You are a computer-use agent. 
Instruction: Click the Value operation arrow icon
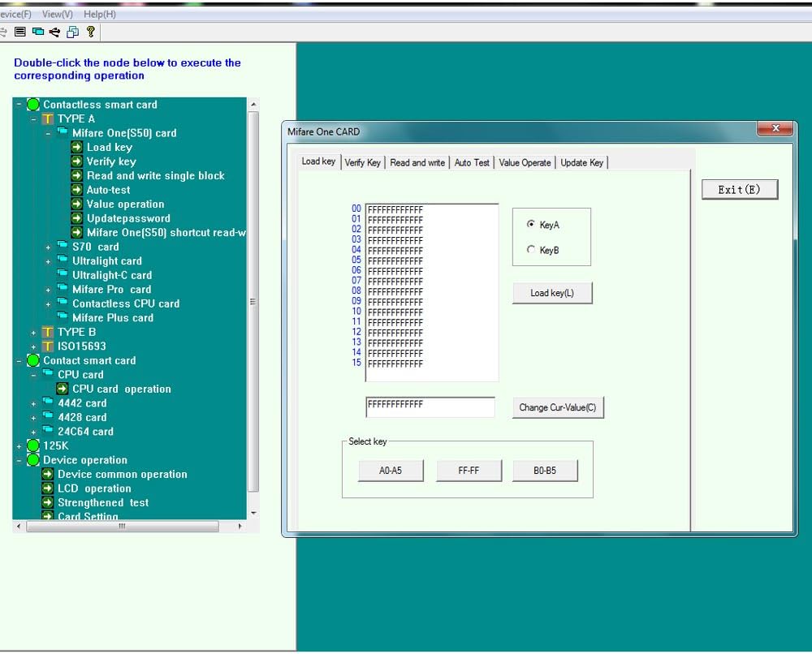pos(76,204)
